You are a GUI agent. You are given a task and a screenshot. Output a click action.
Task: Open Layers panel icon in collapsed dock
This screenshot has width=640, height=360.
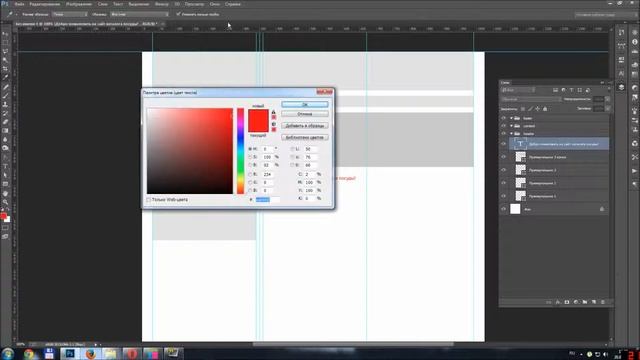(x=621, y=87)
